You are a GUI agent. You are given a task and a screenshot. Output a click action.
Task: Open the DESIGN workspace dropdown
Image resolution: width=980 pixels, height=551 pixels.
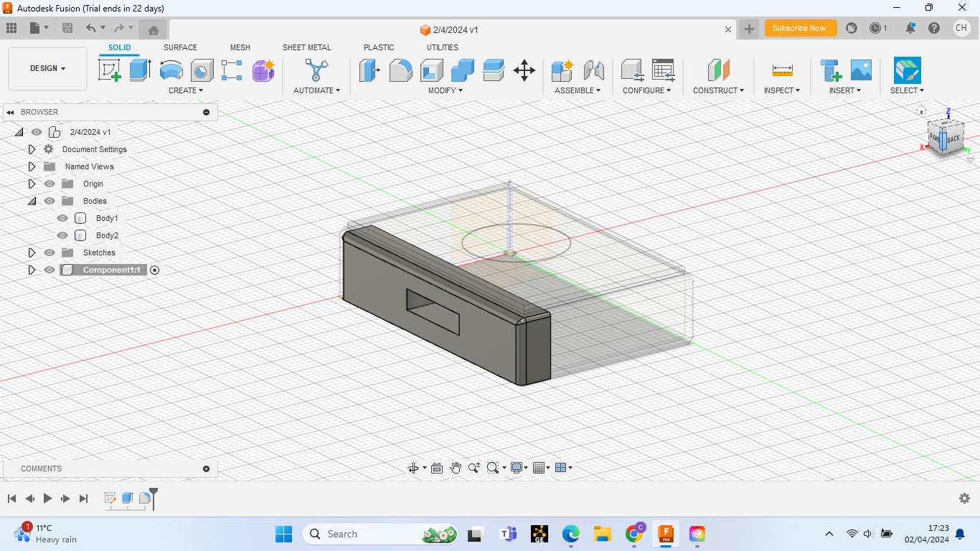pyautogui.click(x=47, y=69)
